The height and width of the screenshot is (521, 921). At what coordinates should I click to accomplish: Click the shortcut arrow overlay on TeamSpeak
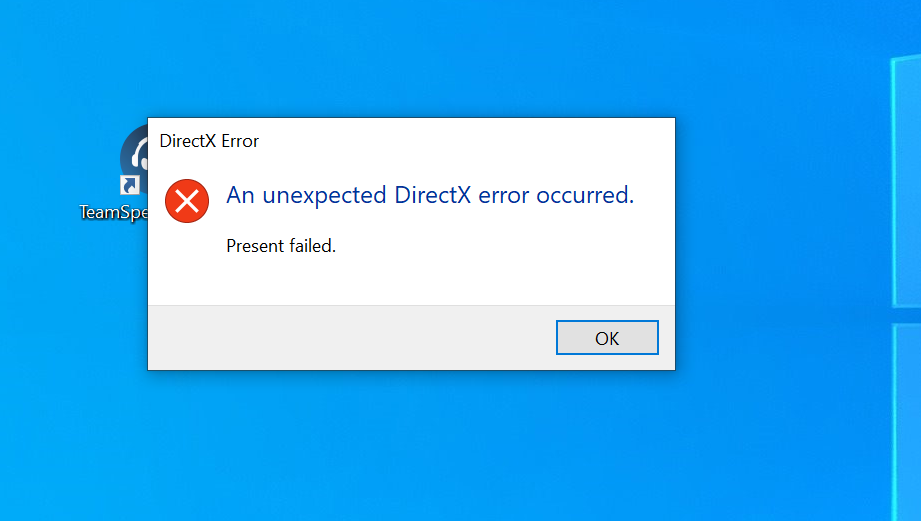(x=129, y=185)
